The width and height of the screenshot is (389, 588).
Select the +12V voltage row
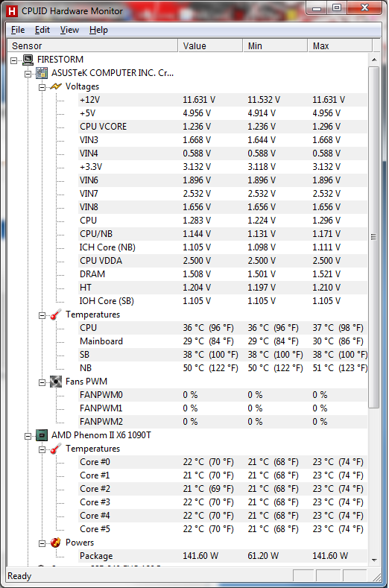point(223,100)
